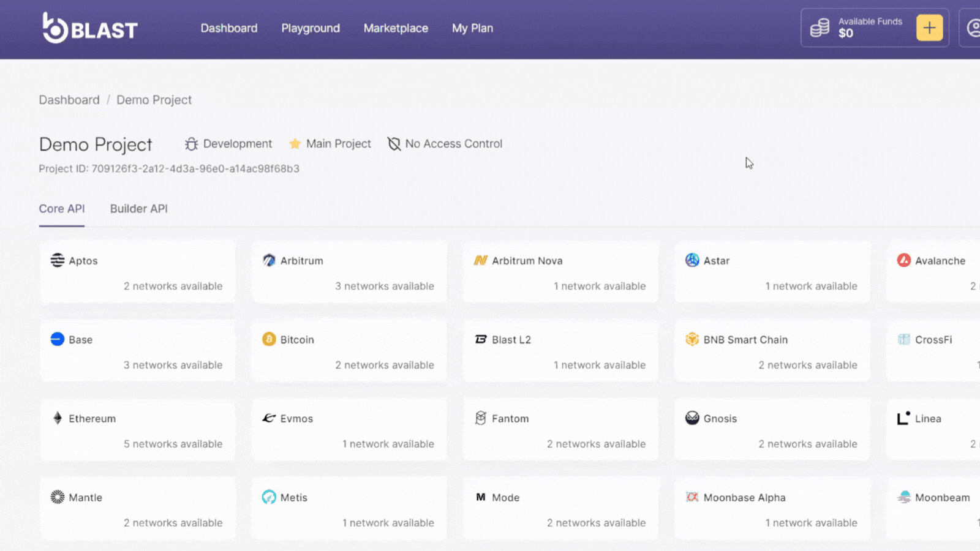Image resolution: width=980 pixels, height=551 pixels.
Task: Click the Available Funds $0 amount
Action: (846, 34)
